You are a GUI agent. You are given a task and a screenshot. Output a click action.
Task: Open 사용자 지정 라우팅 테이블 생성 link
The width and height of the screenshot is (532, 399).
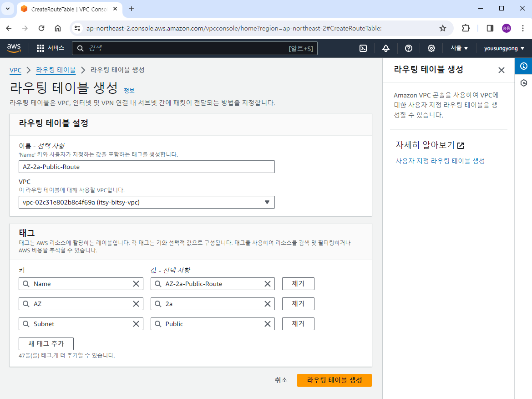(x=440, y=161)
